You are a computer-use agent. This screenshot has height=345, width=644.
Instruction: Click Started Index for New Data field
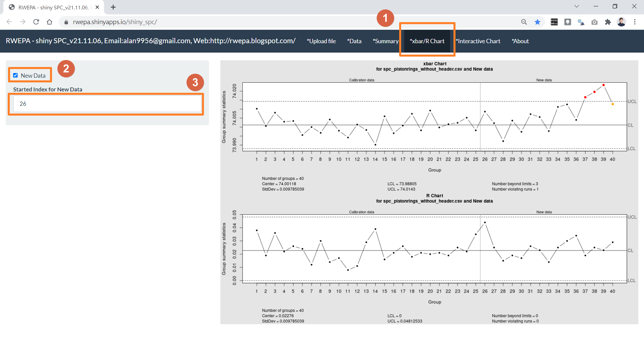107,104
